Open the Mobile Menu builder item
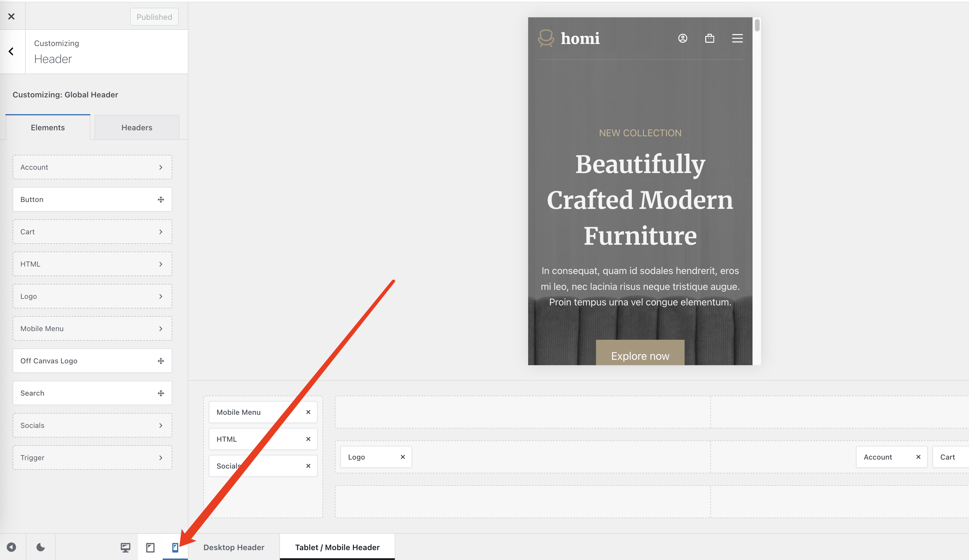This screenshot has height=560, width=969. (263, 412)
